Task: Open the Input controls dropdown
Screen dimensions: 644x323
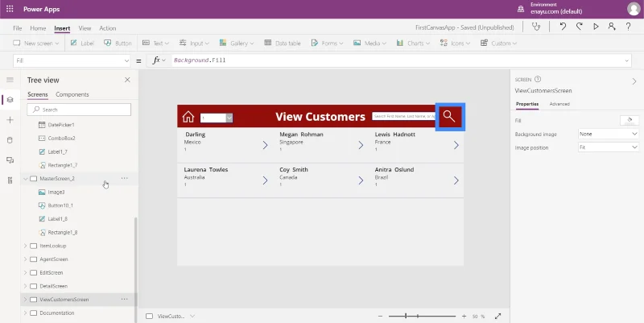Action: 194,43
